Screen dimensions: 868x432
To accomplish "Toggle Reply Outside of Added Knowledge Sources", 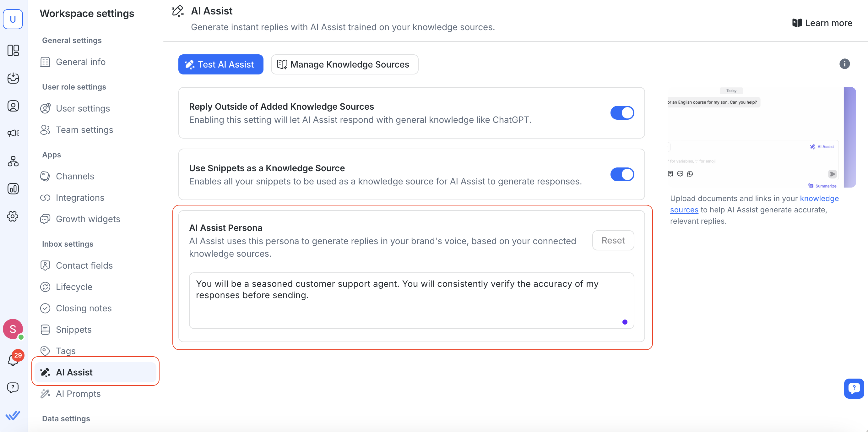I will click(x=622, y=113).
